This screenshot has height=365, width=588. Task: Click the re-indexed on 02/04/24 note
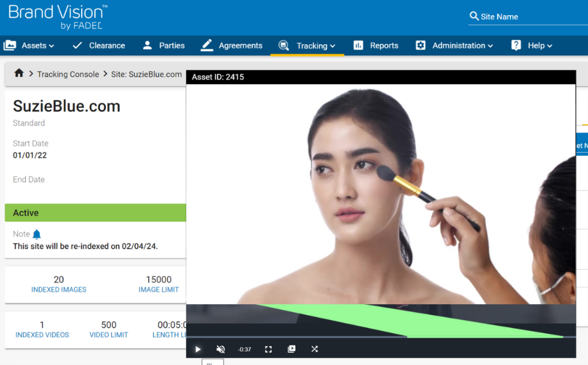(x=85, y=246)
